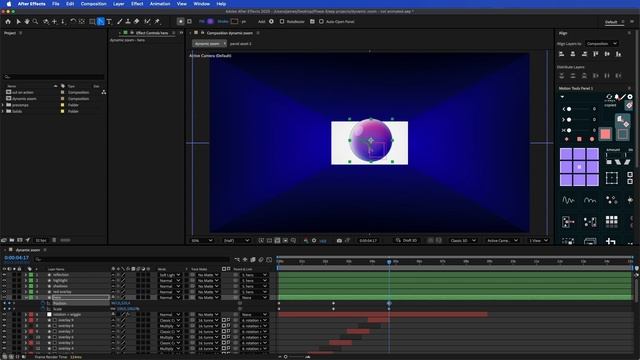
Task: Open the File menu
Action: point(56,4)
